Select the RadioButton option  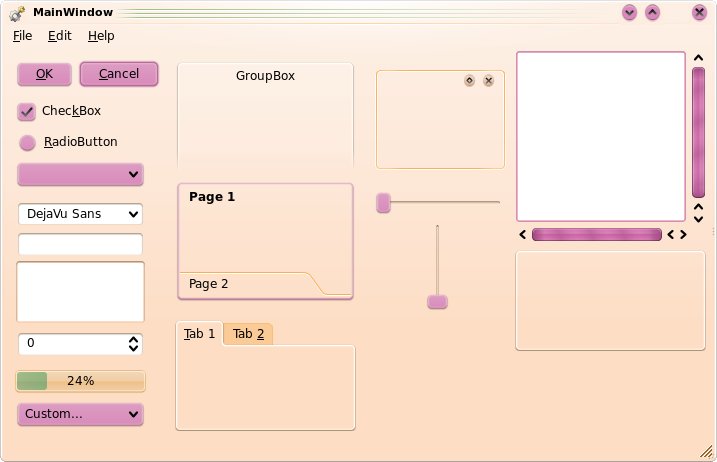[x=27, y=143]
